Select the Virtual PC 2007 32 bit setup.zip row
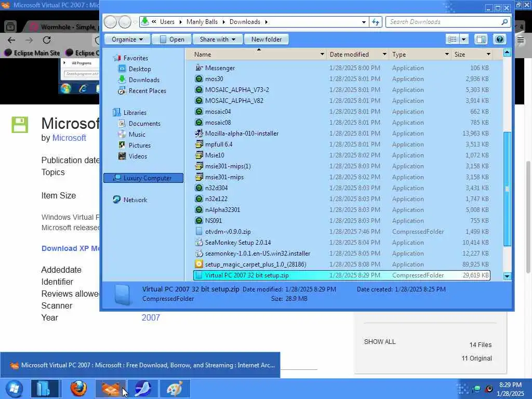 tap(342, 275)
